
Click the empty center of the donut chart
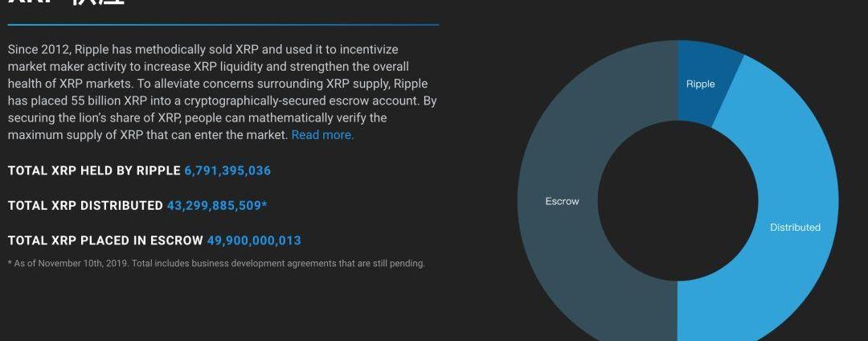pos(678,201)
